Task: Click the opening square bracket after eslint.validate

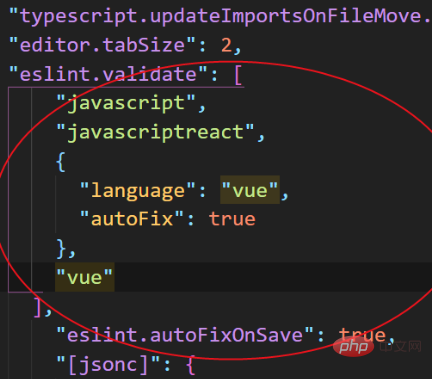Action: point(238,75)
